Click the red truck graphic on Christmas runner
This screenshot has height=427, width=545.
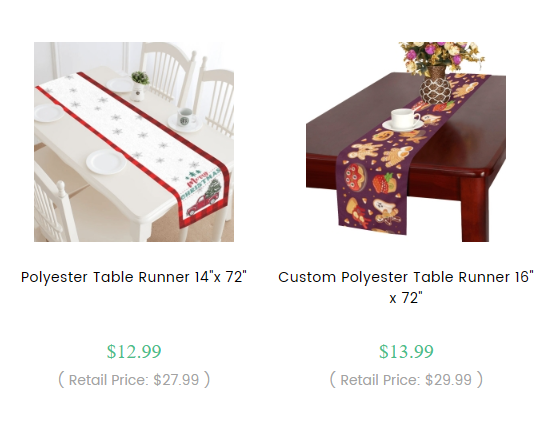click(x=202, y=205)
